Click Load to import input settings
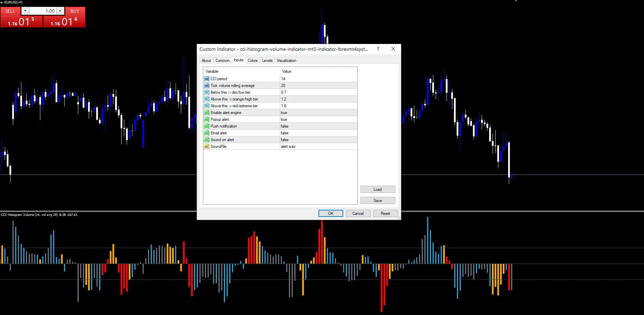 378,189
